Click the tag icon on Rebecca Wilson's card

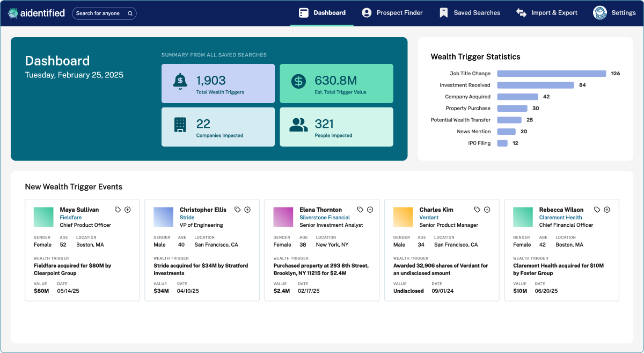[597, 210]
